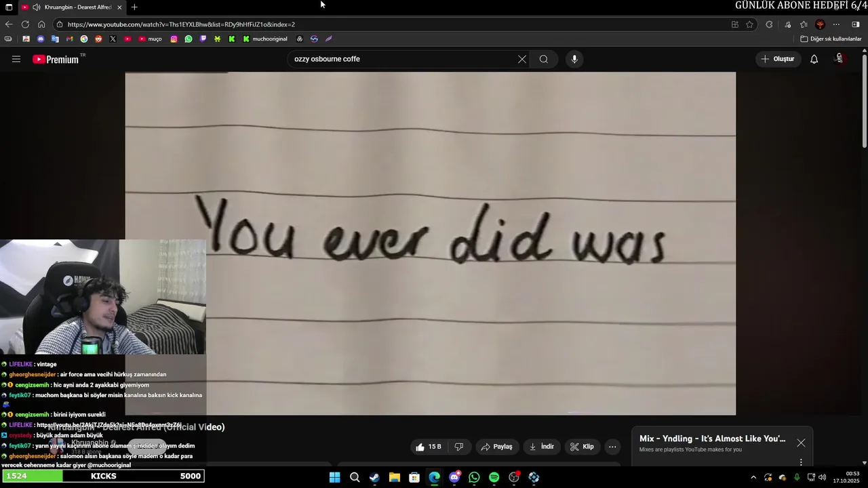Go to browser home page

(x=41, y=24)
